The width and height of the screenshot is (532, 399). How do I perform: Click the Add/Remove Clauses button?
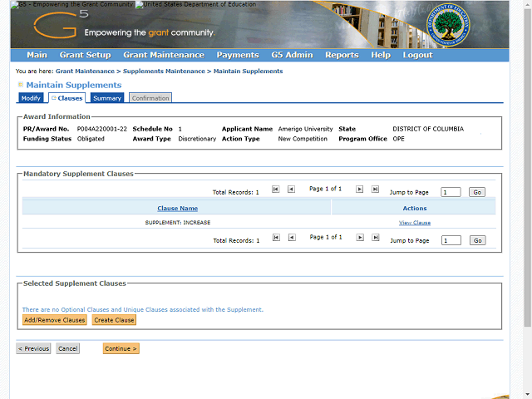pos(55,320)
